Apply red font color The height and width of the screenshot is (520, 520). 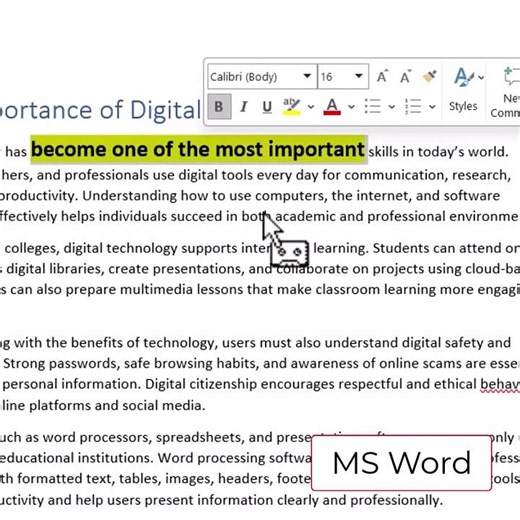click(x=332, y=107)
